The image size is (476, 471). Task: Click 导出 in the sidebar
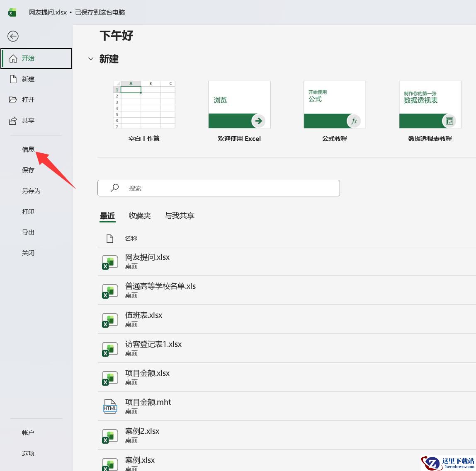pyautogui.click(x=28, y=232)
